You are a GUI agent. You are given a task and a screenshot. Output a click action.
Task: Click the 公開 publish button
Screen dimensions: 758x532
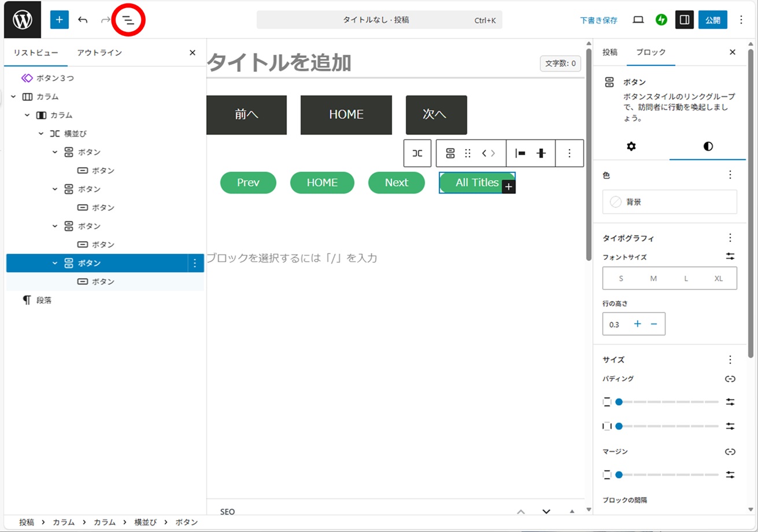tap(713, 20)
